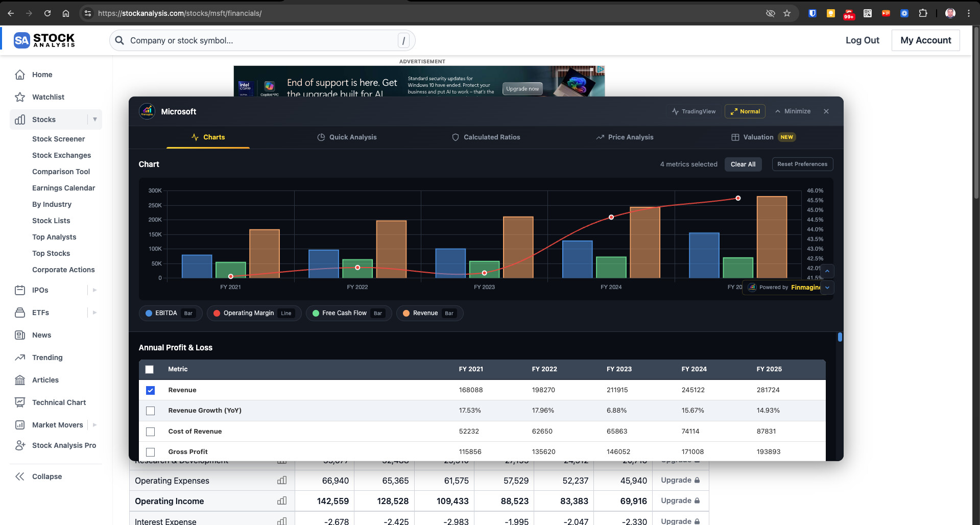Bookmark this page with star icon
The width and height of the screenshot is (980, 525).
tap(787, 13)
